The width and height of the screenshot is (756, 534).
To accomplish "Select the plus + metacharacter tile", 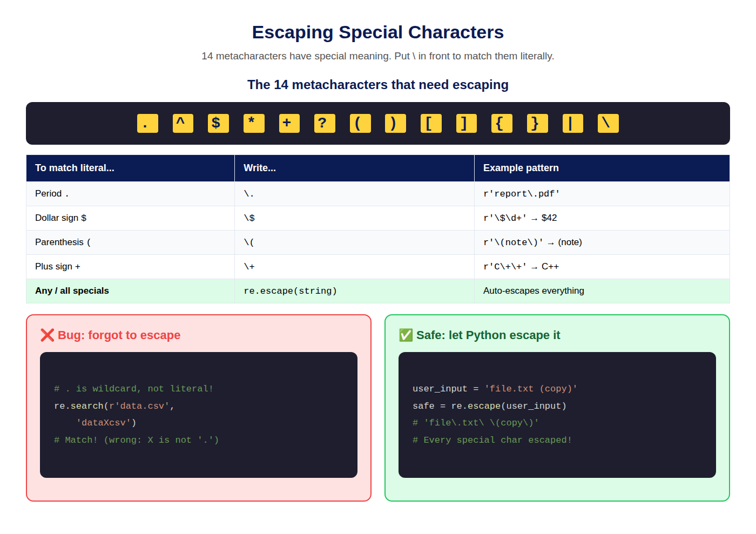I will coord(289,123).
